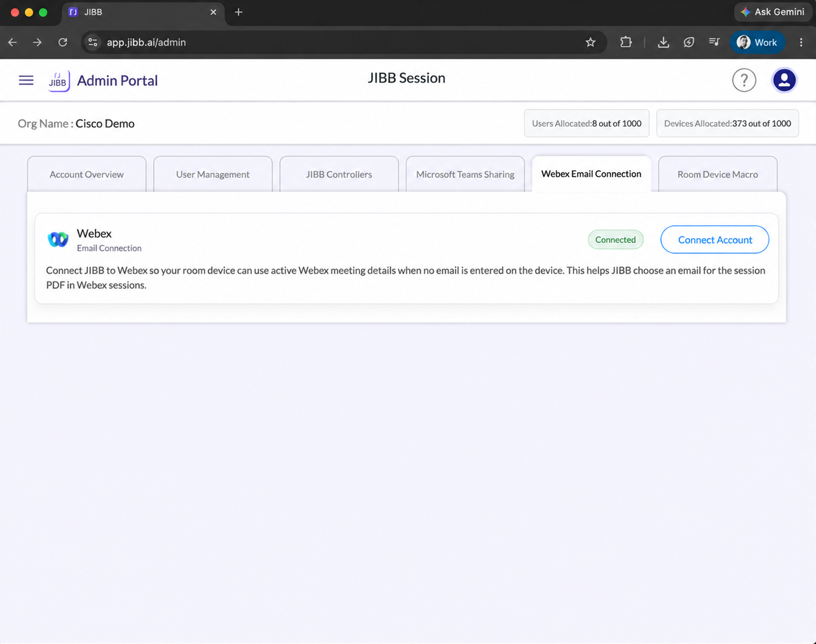
Task: Click the Email Connection subtitle
Action: point(109,248)
